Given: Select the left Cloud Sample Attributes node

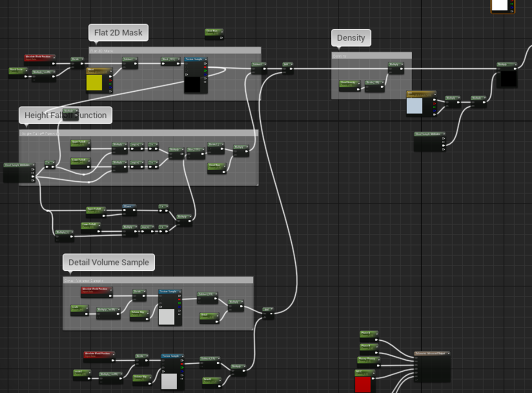Looking at the screenshot, I should 19,172.
